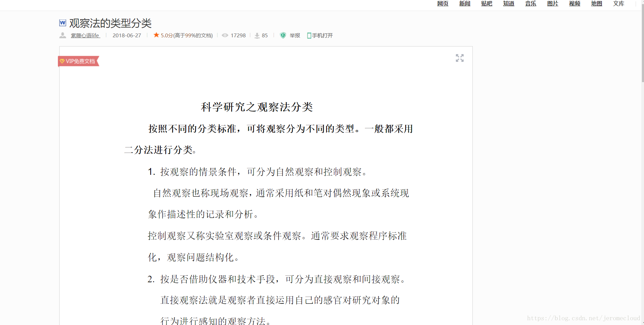The image size is (644, 325).
Task: Open the 知道 navigation link
Action: tap(509, 4)
